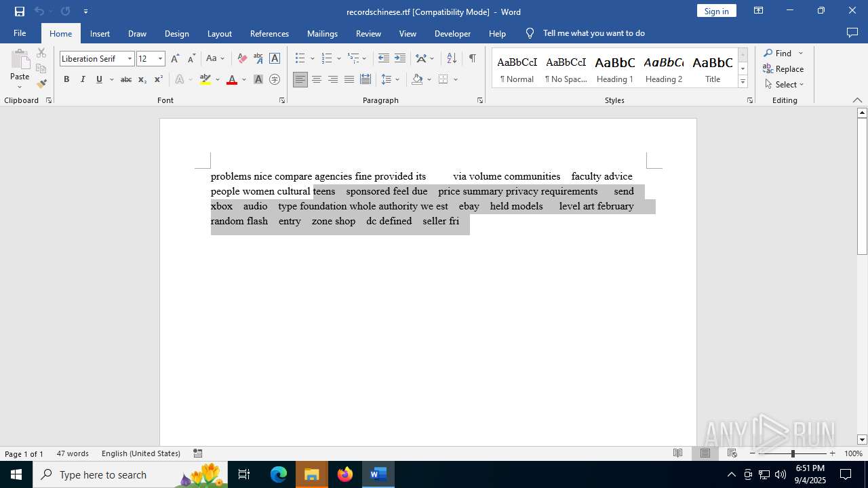Toggle italic formatting
The image size is (868, 488).
pos(83,80)
